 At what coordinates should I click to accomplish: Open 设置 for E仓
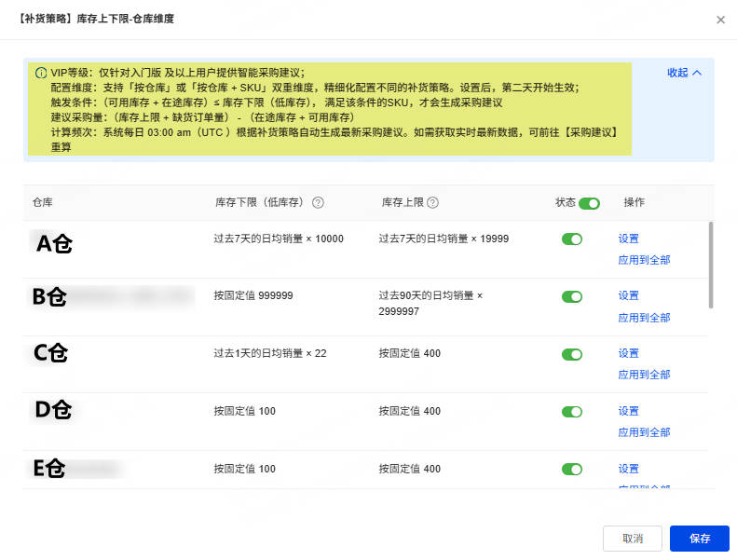(628, 469)
